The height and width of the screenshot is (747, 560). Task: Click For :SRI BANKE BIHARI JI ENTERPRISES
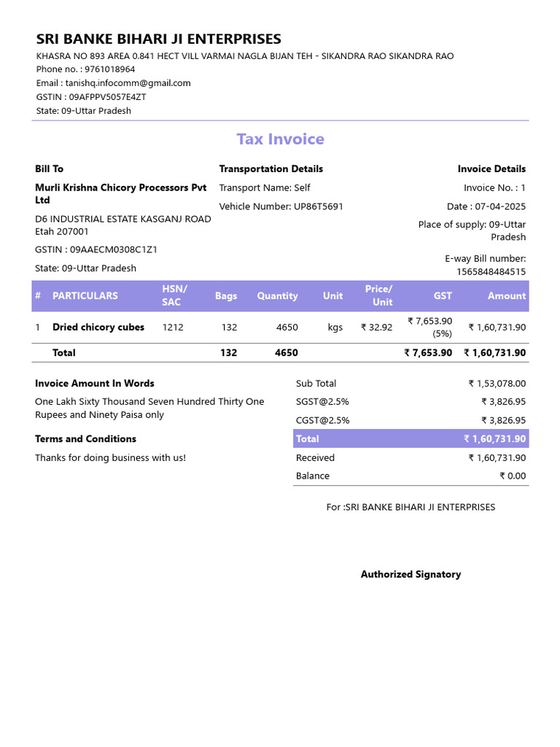coord(411,508)
